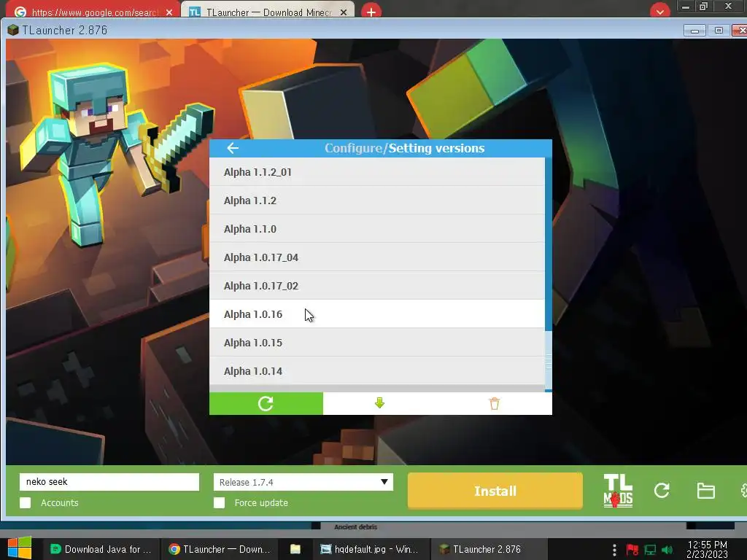Select Alpha 1.1.0 version row
747x560 pixels.
coord(377,229)
